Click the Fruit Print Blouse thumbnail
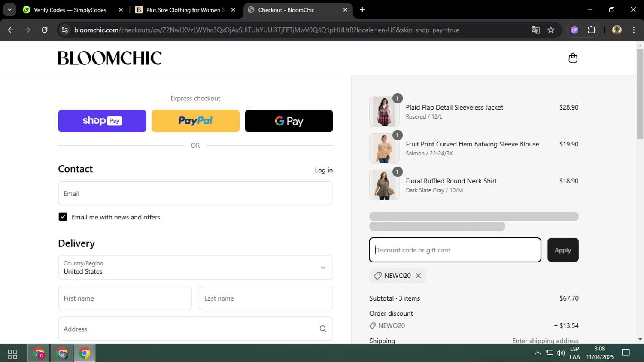Screen dimensions: 644x362 click(x=384, y=148)
